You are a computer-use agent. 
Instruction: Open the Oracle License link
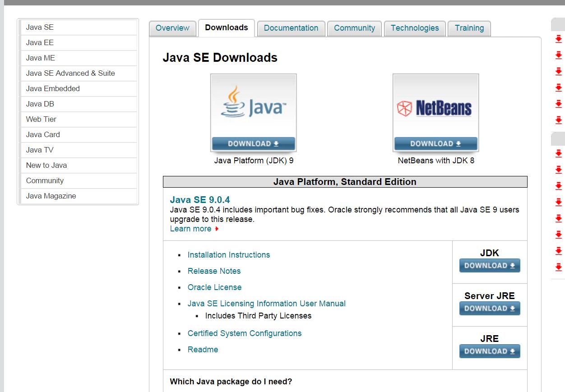[214, 287]
